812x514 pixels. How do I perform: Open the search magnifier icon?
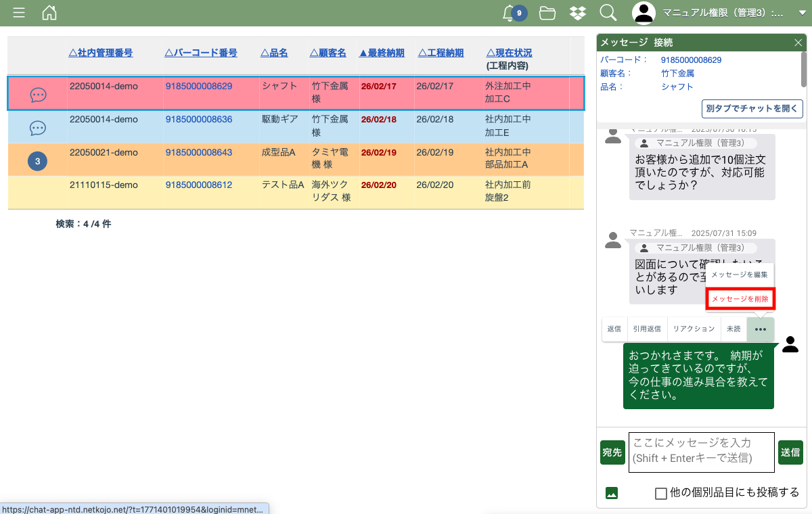pyautogui.click(x=608, y=13)
